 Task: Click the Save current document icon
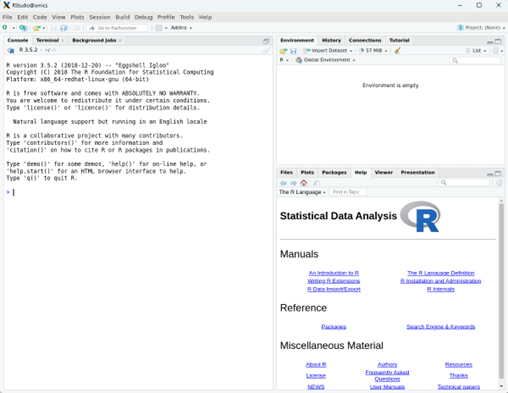(x=53, y=28)
